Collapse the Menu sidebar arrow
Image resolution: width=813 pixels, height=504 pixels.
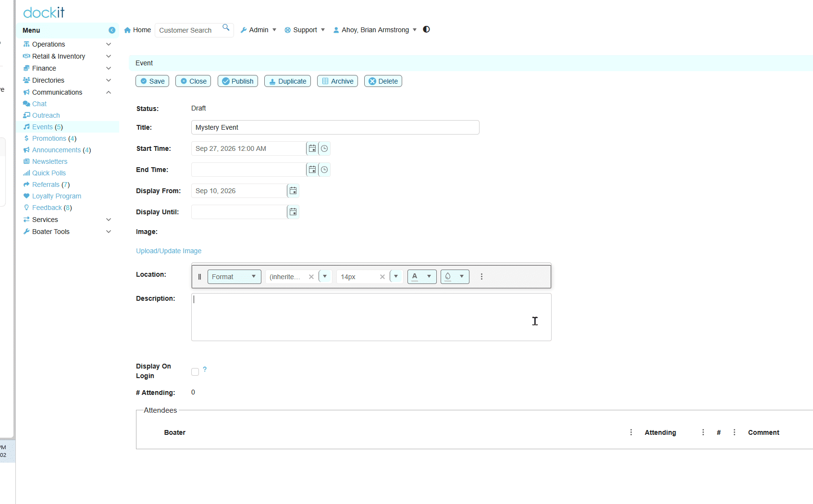pos(112,30)
